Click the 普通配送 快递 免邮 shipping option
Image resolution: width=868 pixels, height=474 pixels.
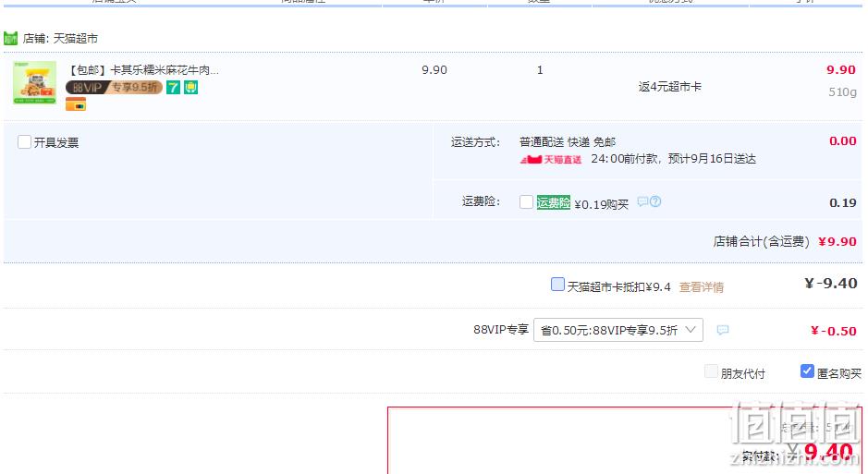[x=568, y=142]
